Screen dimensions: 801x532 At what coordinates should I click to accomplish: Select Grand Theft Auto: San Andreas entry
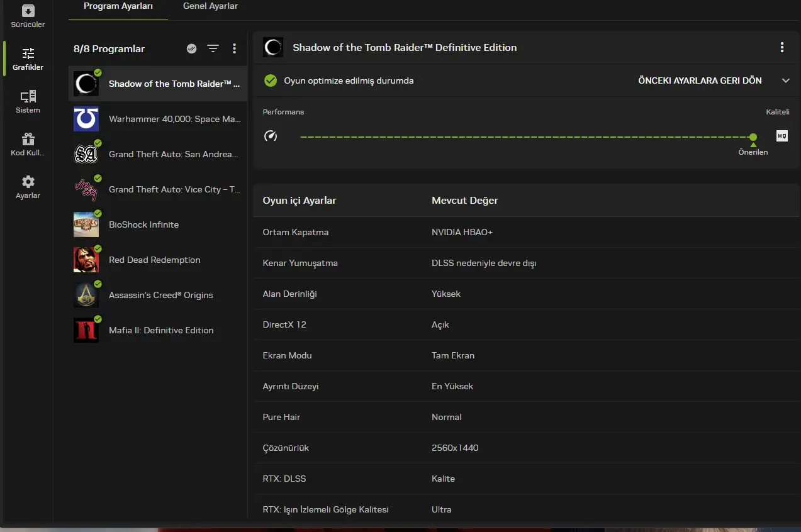pyautogui.click(x=157, y=154)
